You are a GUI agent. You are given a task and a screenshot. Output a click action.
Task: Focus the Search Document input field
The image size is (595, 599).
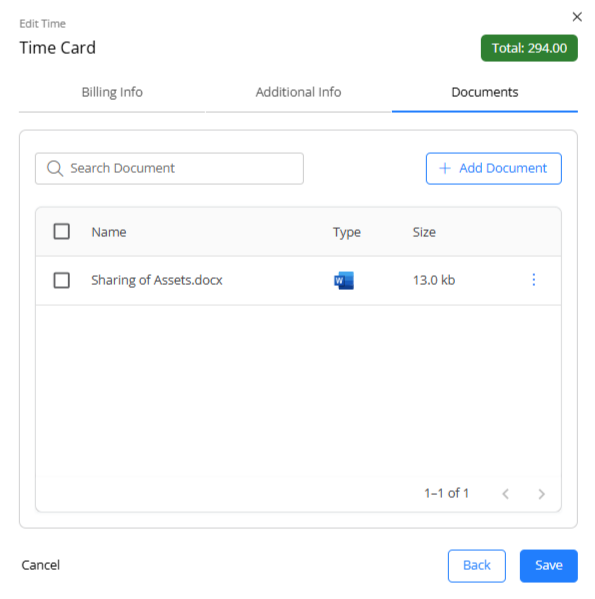click(169, 168)
